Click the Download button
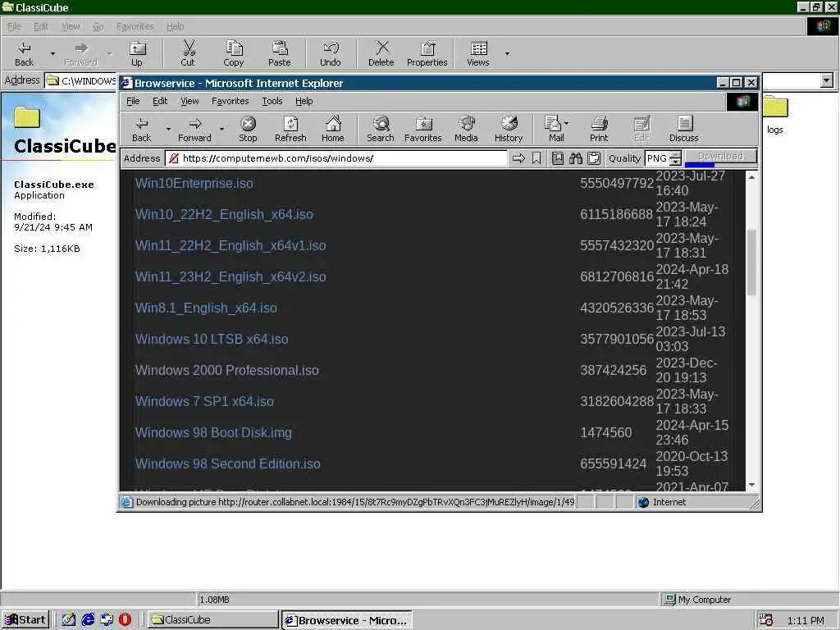The height and width of the screenshot is (630, 840). [x=720, y=157]
